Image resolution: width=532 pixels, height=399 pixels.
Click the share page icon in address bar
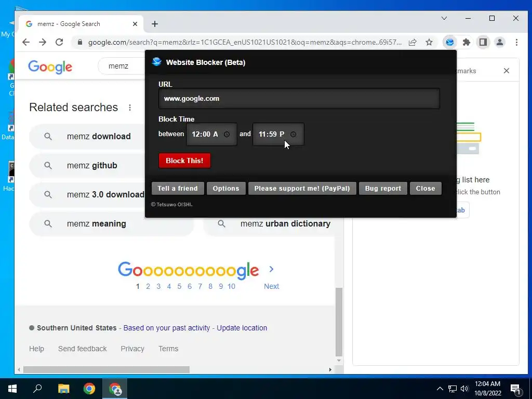[413, 42]
